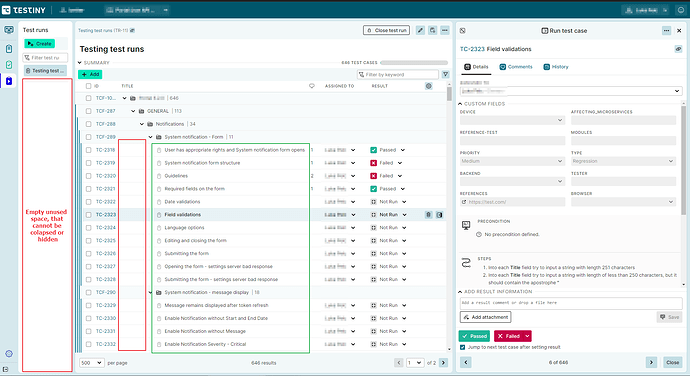Click the test cases progress bar in summary
Viewport: 690px width, 376px height.
tap(414, 63)
